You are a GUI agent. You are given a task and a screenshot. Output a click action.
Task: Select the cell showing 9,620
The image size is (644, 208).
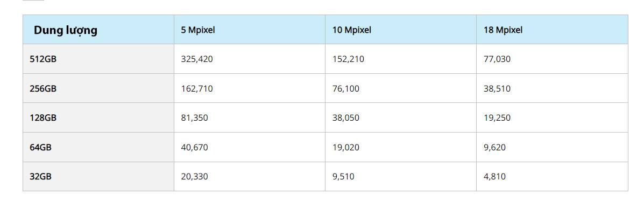pos(552,147)
